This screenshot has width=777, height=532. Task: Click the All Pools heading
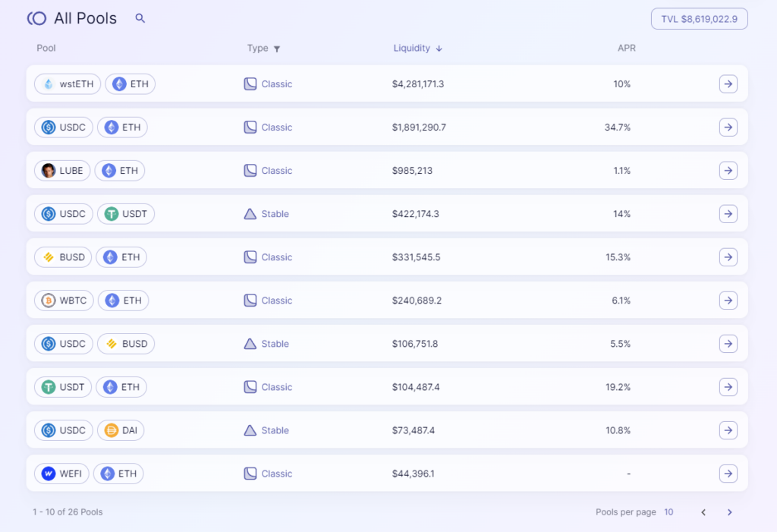pyautogui.click(x=85, y=18)
